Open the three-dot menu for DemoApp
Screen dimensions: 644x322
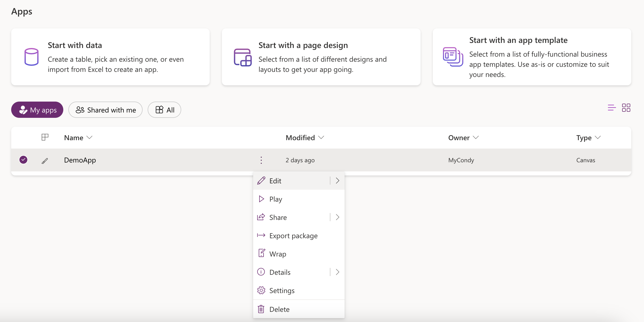261,160
